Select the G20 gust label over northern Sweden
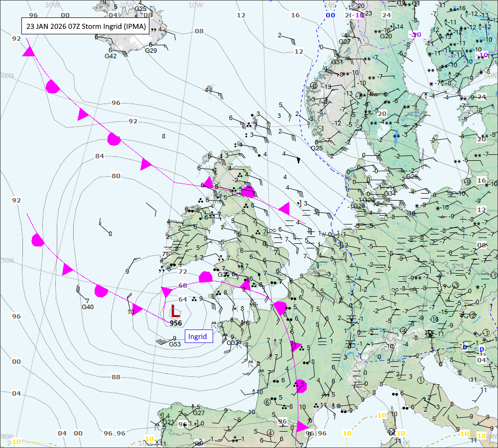Viewport: 498px width, 448px height. pyautogui.click(x=386, y=36)
